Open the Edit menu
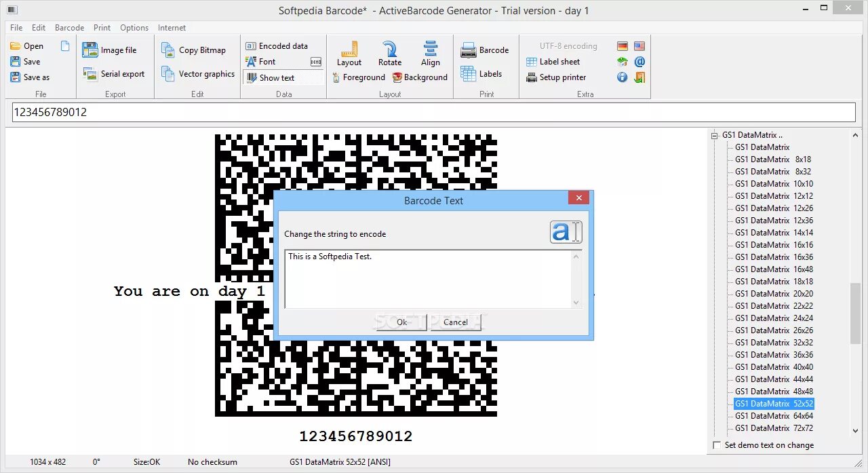The height and width of the screenshot is (473, 868). point(39,28)
